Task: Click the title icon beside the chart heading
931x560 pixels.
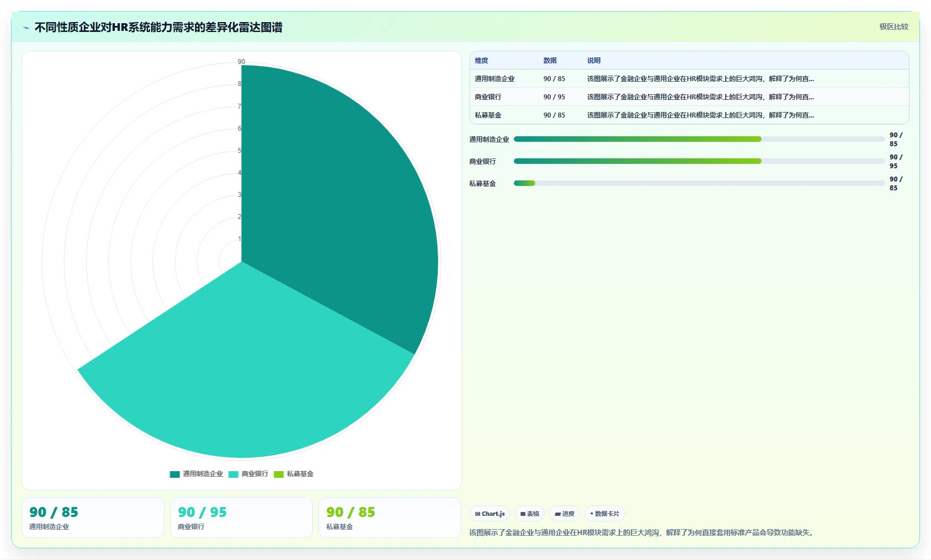Action: tap(26, 27)
